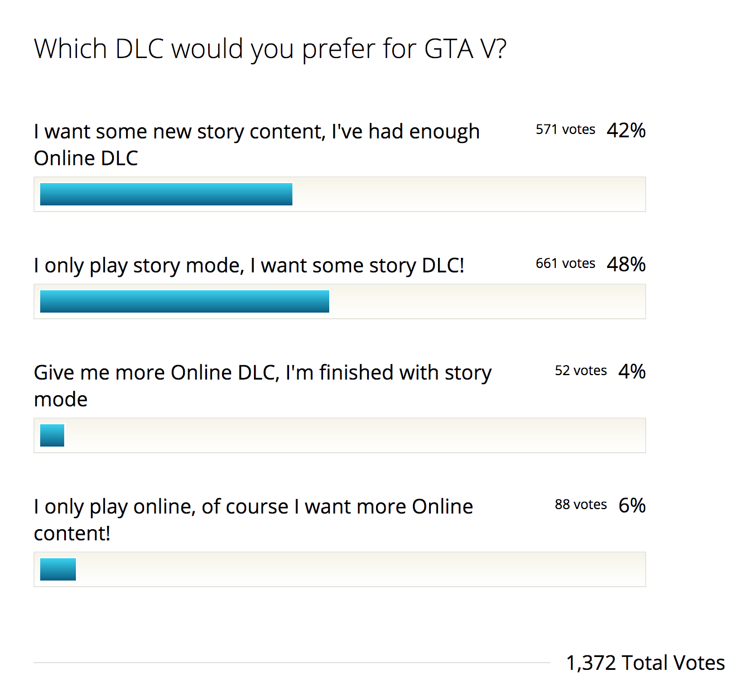Click the '1,372 Total Votes' text
Viewport: 750px width, 700px height.
(645, 663)
